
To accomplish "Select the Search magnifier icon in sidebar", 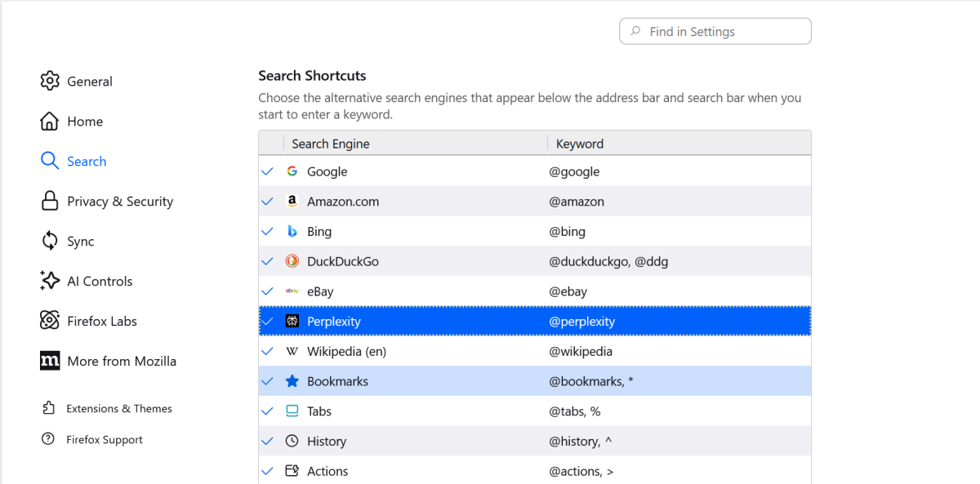I will [50, 161].
